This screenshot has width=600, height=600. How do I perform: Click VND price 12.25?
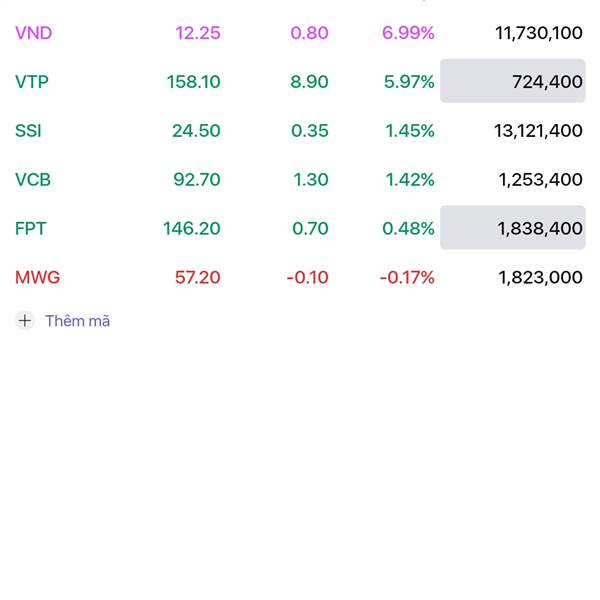[x=198, y=33]
